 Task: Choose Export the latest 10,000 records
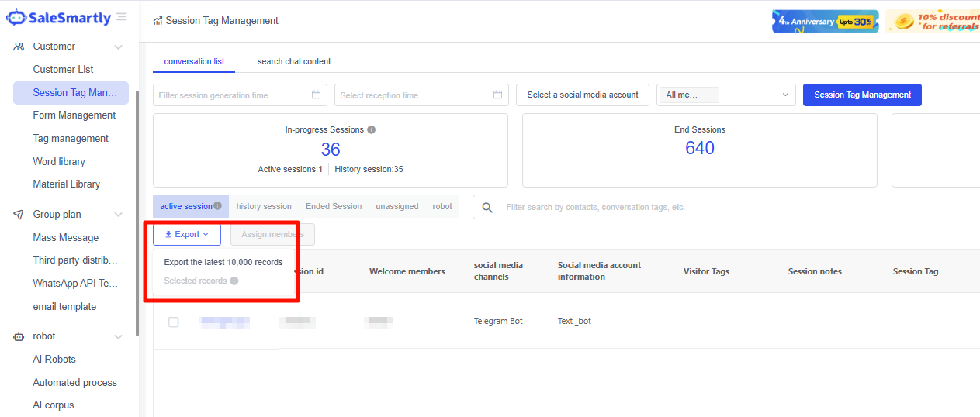click(x=223, y=262)
